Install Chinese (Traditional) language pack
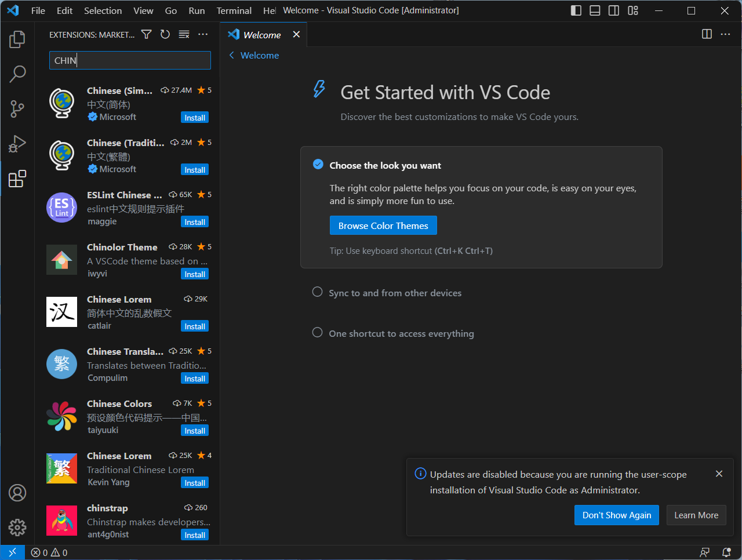 coord(195,170)
